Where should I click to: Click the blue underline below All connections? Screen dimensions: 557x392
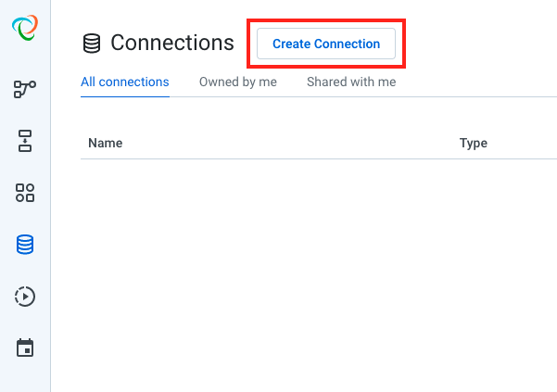[125, 96]
